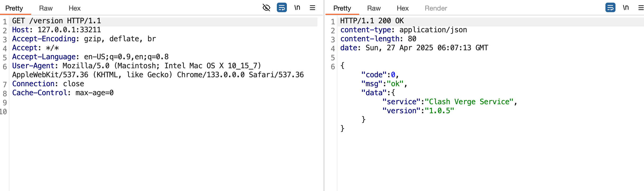Show newline characters in request panel
Viewport: 644px width, 191px height.
point(297,8)
